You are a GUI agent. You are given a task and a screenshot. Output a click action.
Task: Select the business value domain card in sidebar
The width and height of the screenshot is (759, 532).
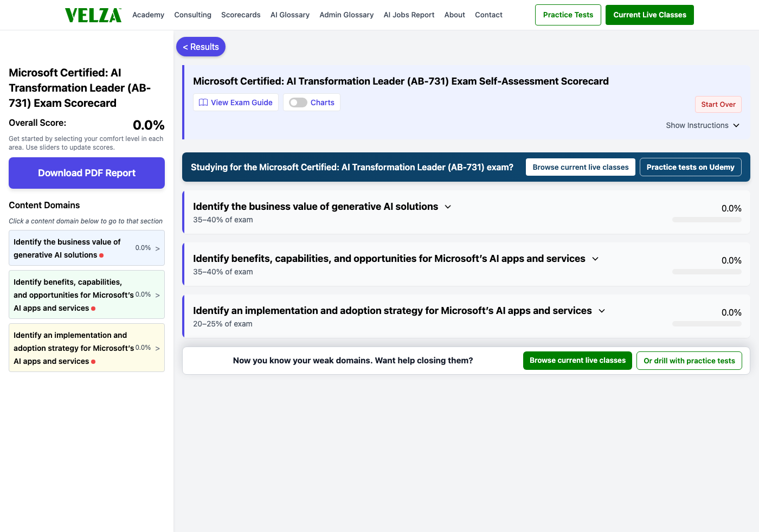[x=87, y=248]
